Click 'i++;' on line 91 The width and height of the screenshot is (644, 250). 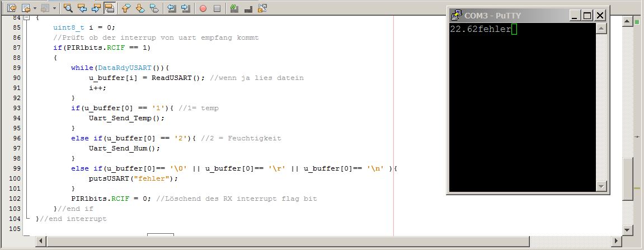[97, 88]
